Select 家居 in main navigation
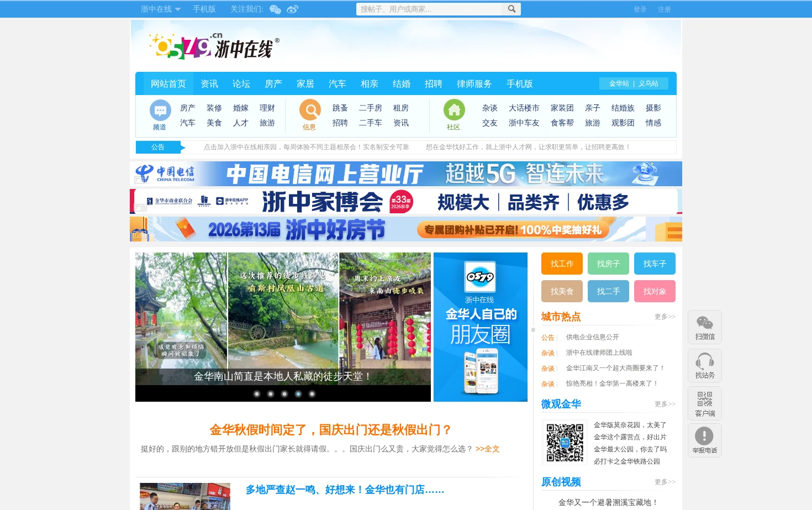 click(x=305, y=83)
